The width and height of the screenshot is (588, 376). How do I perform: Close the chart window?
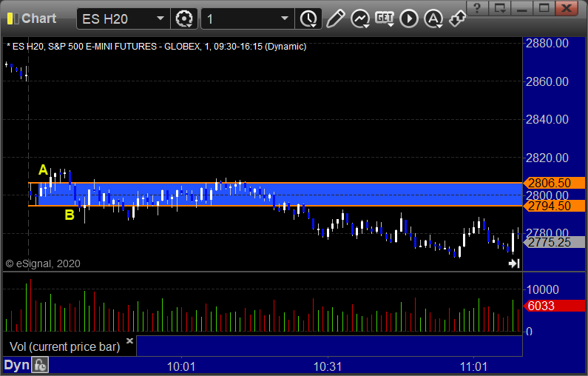[x=567, y=8]
